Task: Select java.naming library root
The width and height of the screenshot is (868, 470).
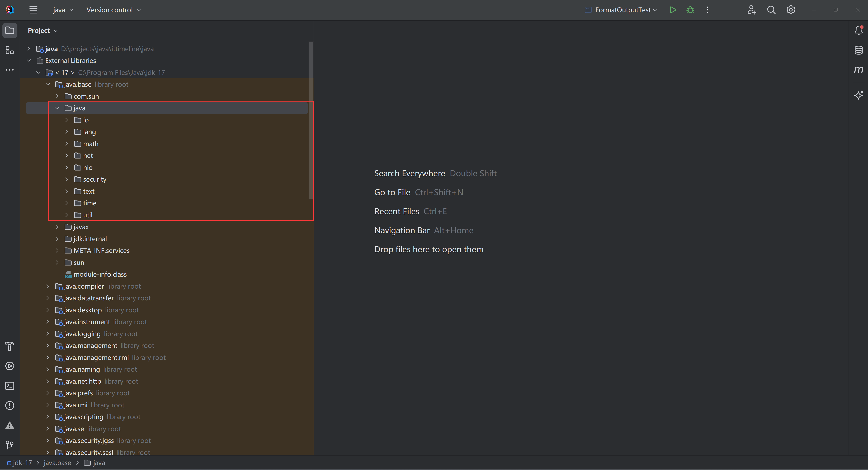Action: tap(96, 370)
